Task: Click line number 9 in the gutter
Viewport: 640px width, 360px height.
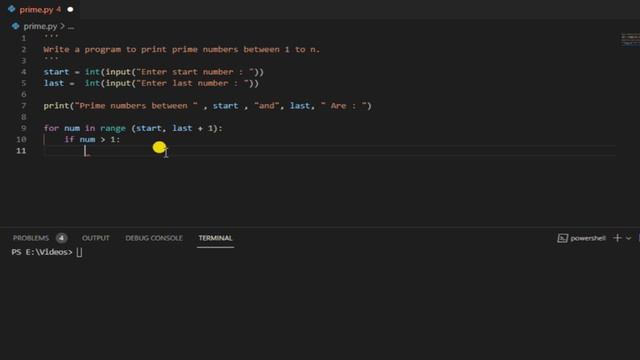Action: coord(24,128)
